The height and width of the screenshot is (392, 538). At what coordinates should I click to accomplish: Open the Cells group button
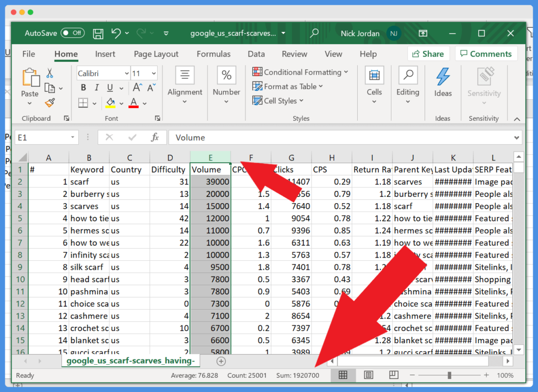374,86
